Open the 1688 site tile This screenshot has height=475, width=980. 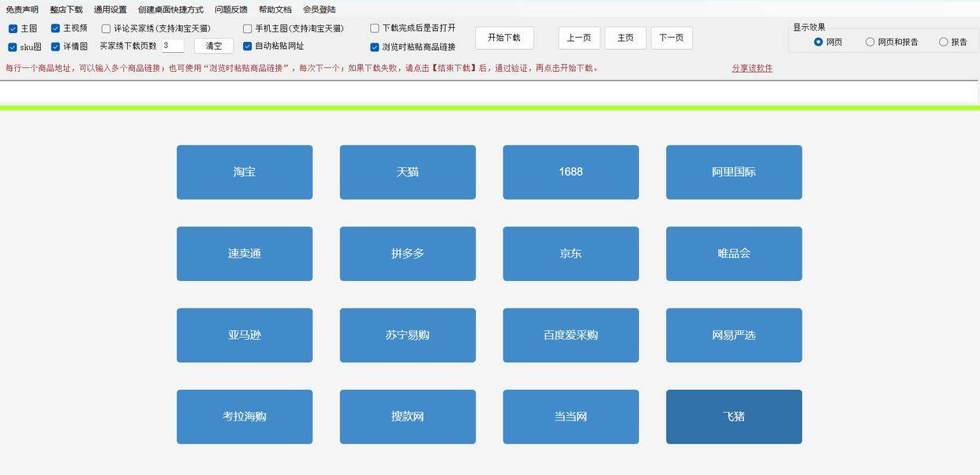[571, 172]
